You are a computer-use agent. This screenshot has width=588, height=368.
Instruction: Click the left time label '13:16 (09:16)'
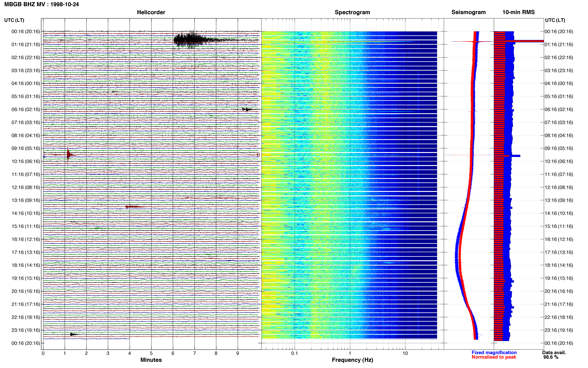pos(26,200)
